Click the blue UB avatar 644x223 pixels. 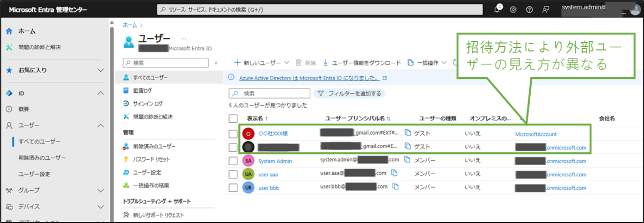click(248, 188)
